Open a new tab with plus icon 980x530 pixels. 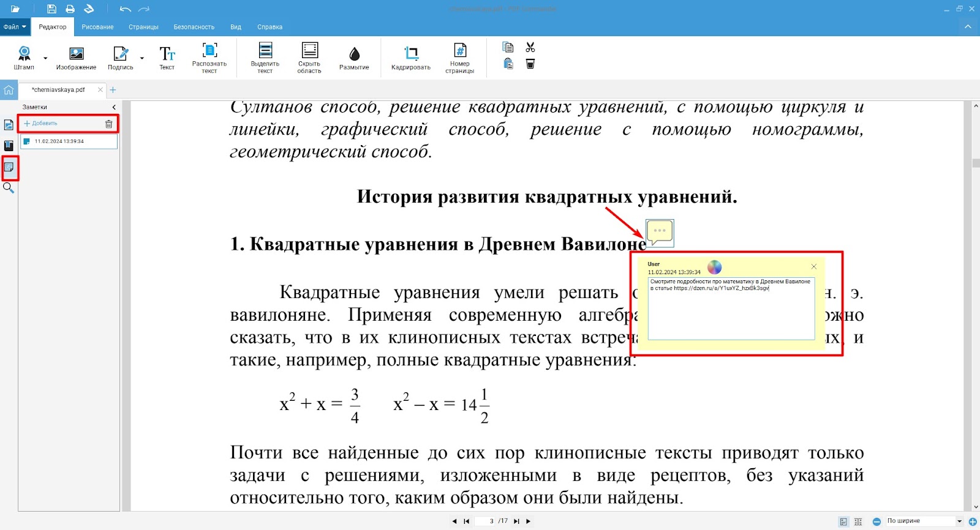click(113, 90)
